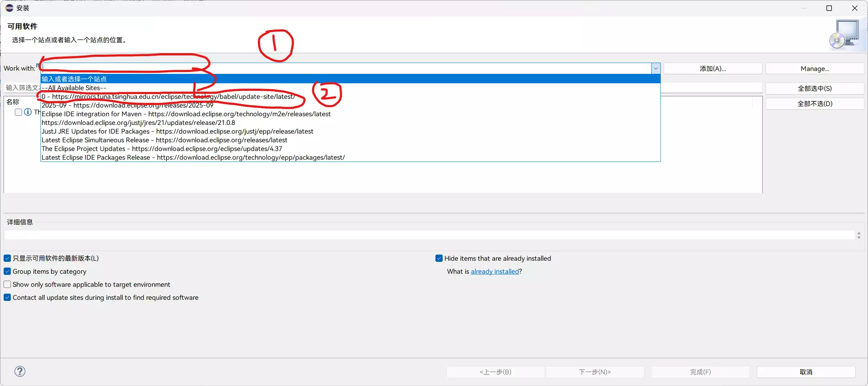
Task: Toggle 'Hide items that are already installed'
Action: coord(439,258)
